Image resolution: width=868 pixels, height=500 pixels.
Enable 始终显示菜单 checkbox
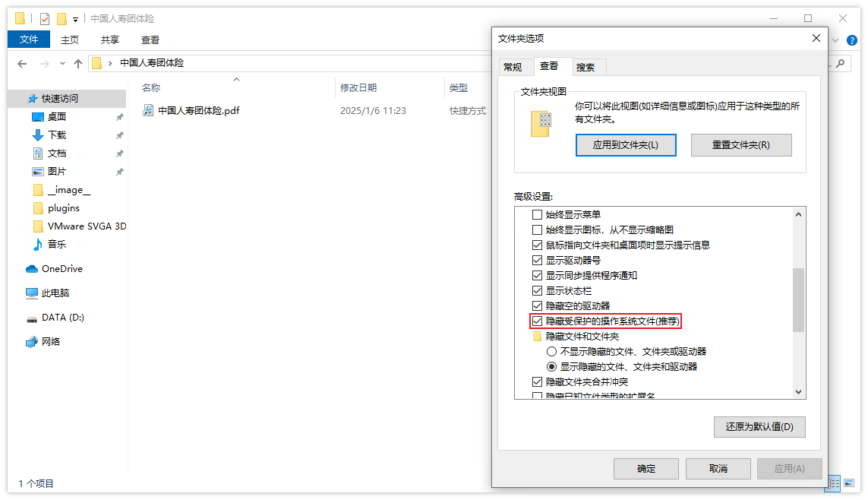(538, 215)
